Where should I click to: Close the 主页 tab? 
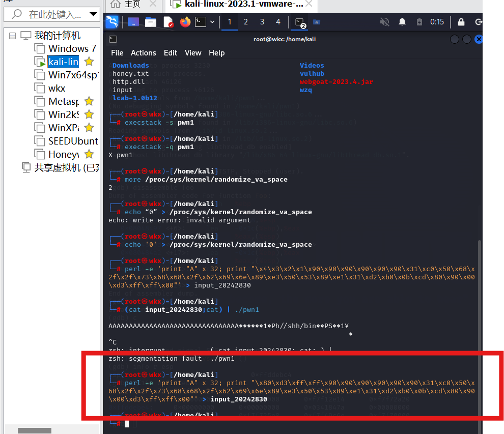coord(153,4)
